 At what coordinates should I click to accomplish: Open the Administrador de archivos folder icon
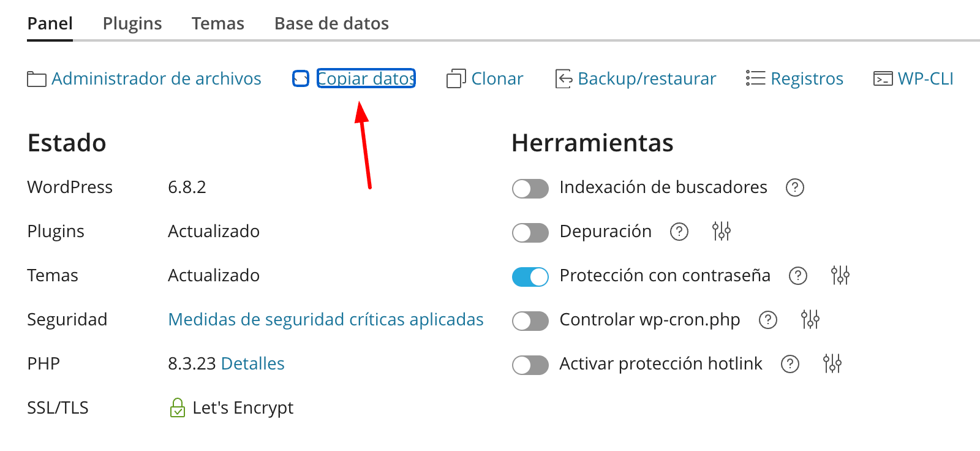36,78
